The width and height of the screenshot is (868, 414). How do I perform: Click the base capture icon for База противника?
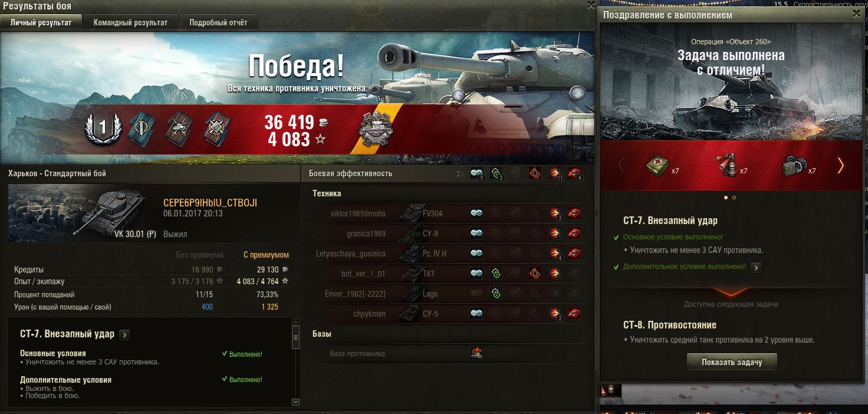[x=476, y=353]
